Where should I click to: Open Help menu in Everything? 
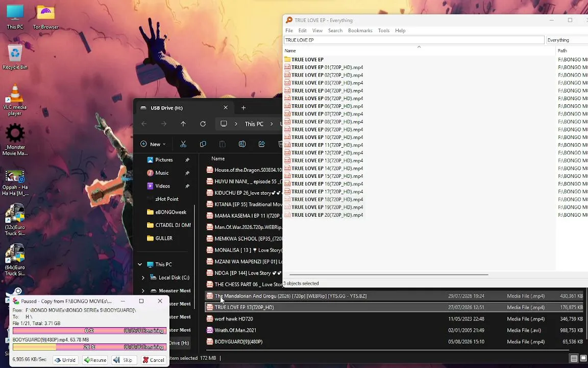tap(400, 31)
